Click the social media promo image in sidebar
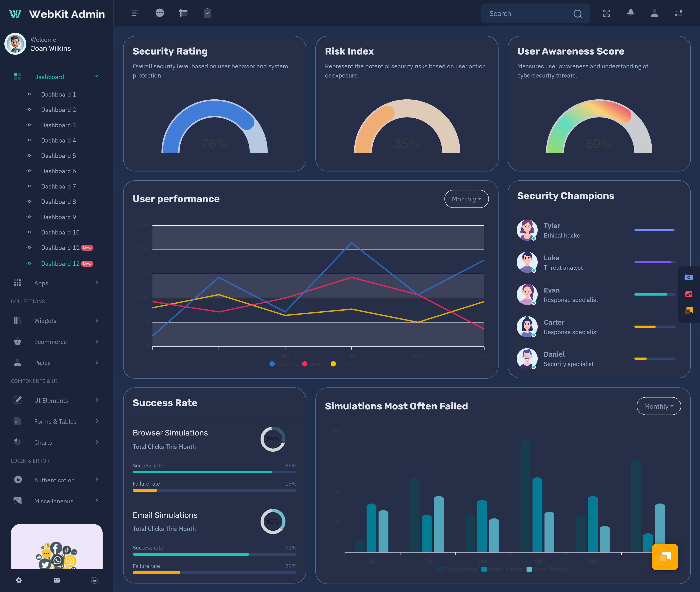The width and height of the screenshot is (700, 592). pyautogui.click(x=57, y=547)
